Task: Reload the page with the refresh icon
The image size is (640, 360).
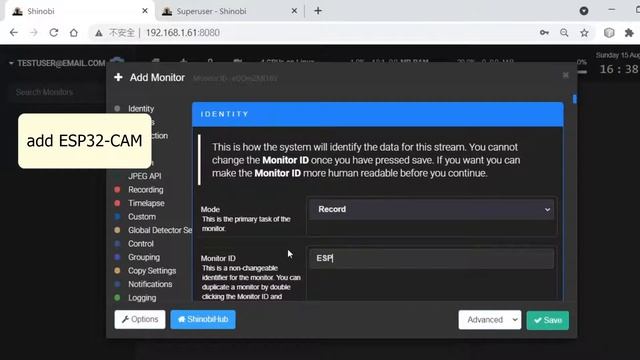Action: tap(53, 33)
